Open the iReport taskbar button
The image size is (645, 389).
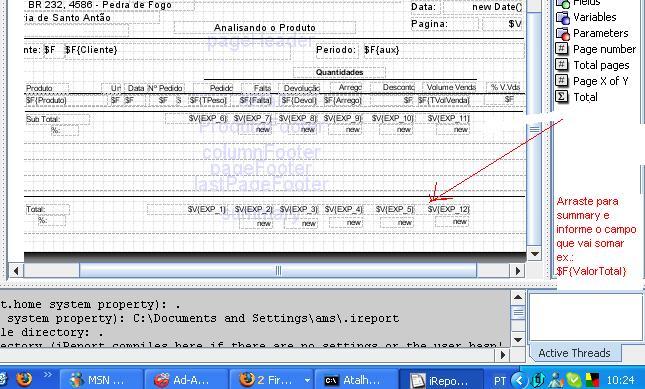[441, 380]
